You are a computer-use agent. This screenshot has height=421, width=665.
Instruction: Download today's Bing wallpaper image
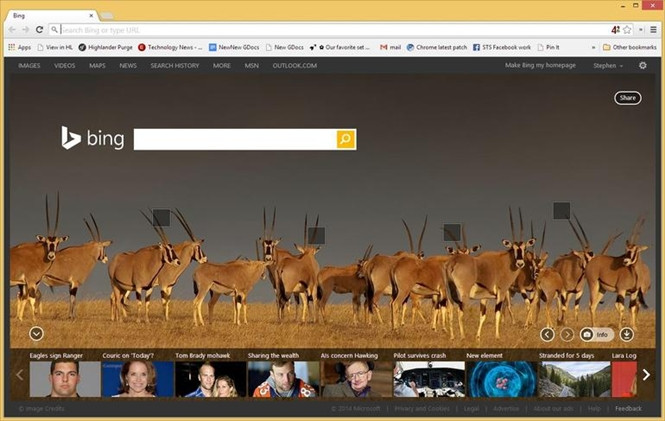click(627, 334)
